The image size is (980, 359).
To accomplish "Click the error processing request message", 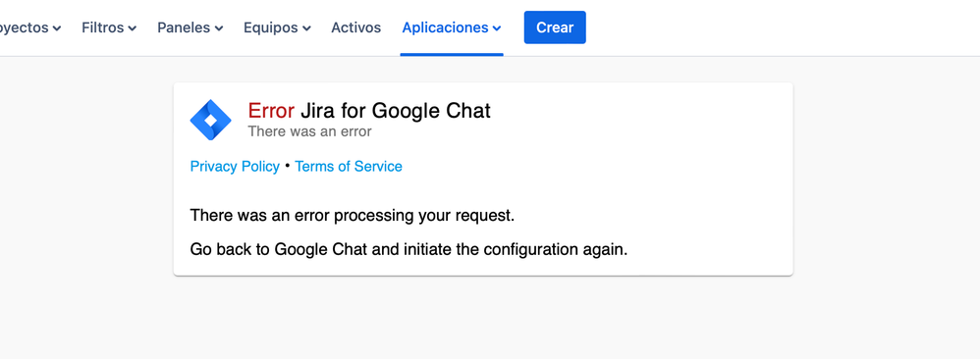I will point(352,216).
